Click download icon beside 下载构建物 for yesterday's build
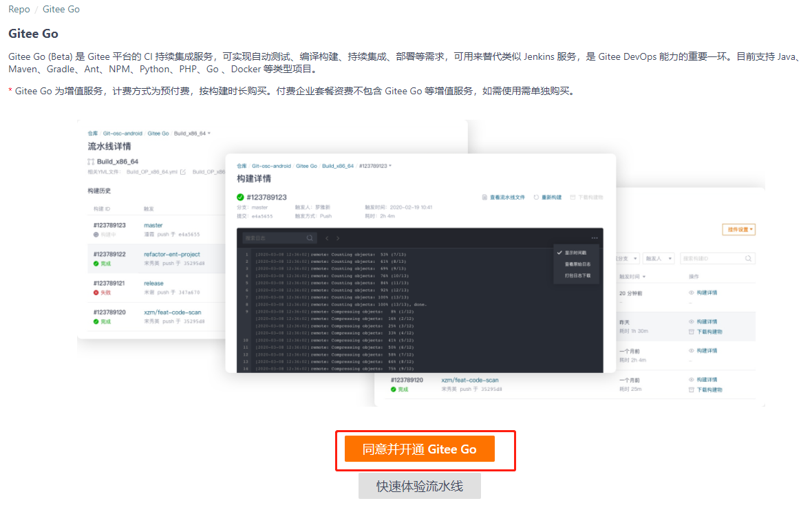This screenshot has height=512, width=812. pos(692,332)
